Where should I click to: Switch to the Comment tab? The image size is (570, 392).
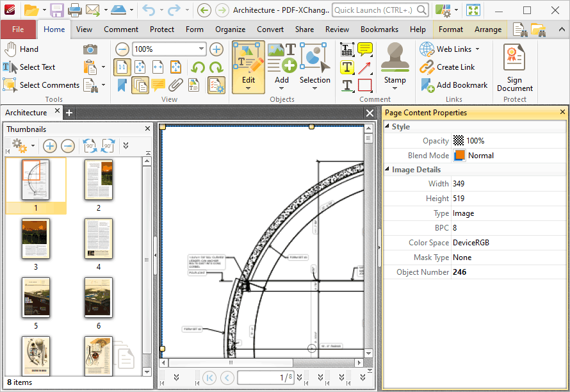pyautogui.click(x=121, y=29)
